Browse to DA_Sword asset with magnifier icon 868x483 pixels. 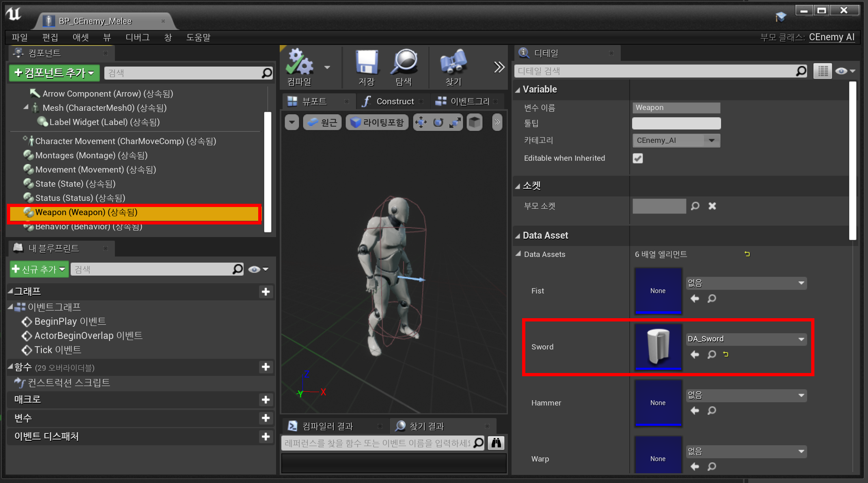[712, 355]
